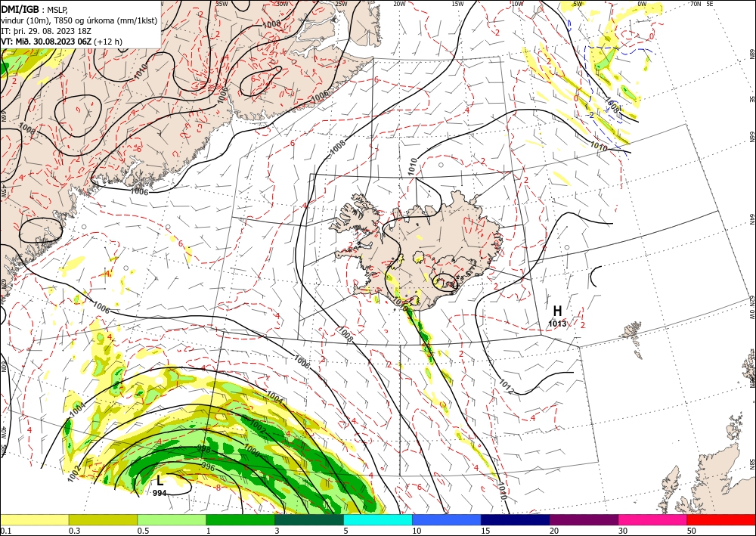The height and width of the screenshot is (536, 756).
Task: Click the light green 0.5–1 legend swatch
Action: pos(172,519)
